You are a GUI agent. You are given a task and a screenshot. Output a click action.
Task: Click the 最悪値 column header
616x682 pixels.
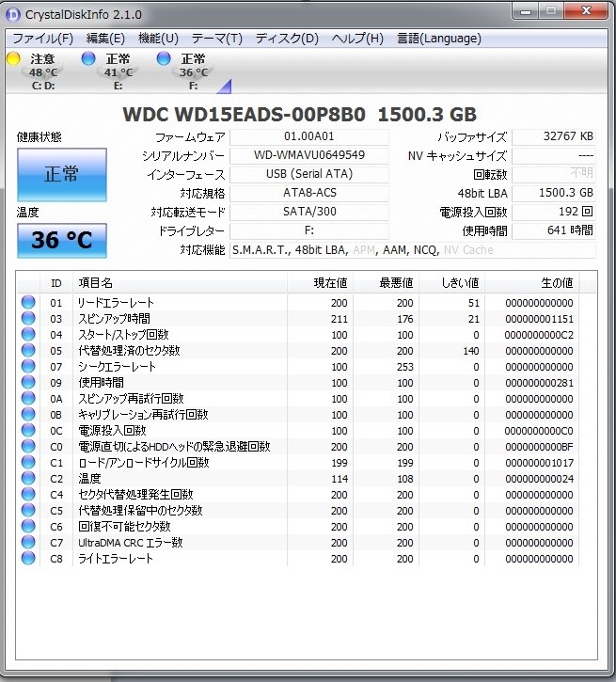[386, 283]
